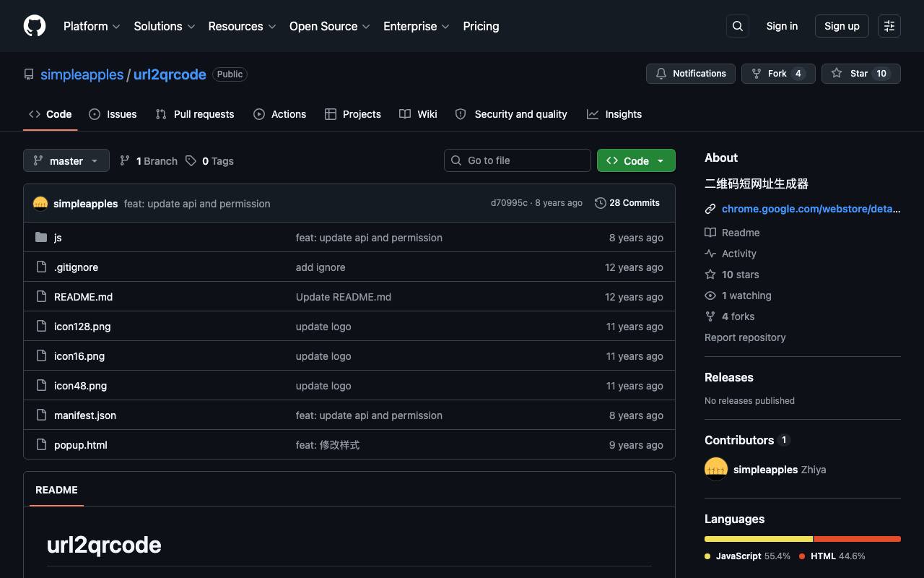Click the file icon next to icon128.png
This screenshot has height=578, width=924.
coord(41,327)
